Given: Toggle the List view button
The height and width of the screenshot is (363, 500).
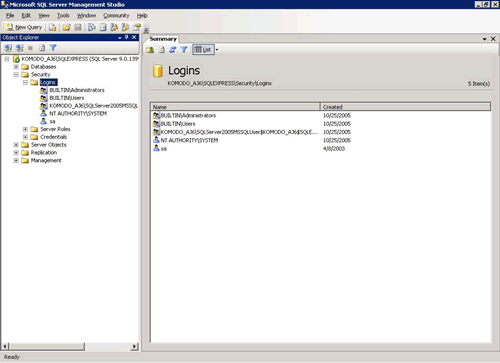Looking at the screenshot, I should 203,50.
